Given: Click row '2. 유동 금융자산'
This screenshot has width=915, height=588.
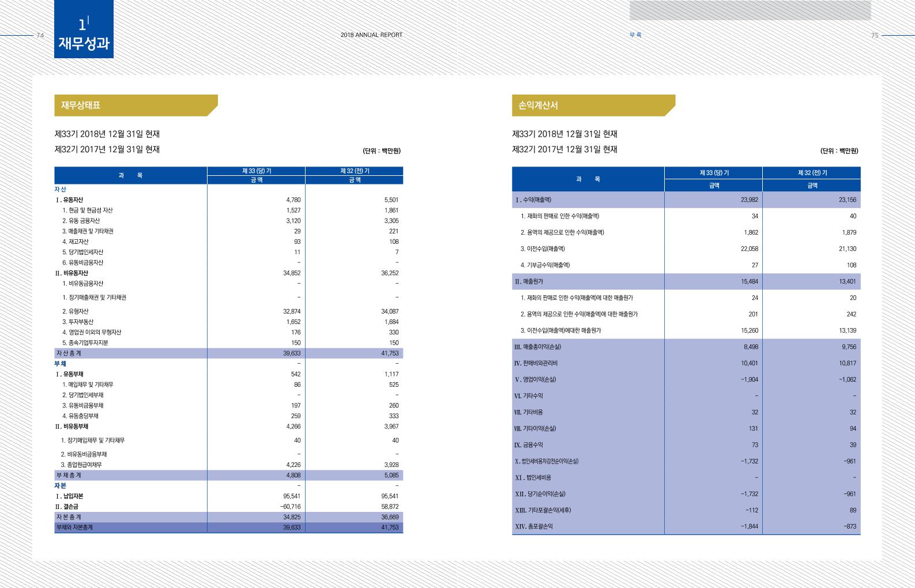Looking at the screenshot, I should point(228,221).
